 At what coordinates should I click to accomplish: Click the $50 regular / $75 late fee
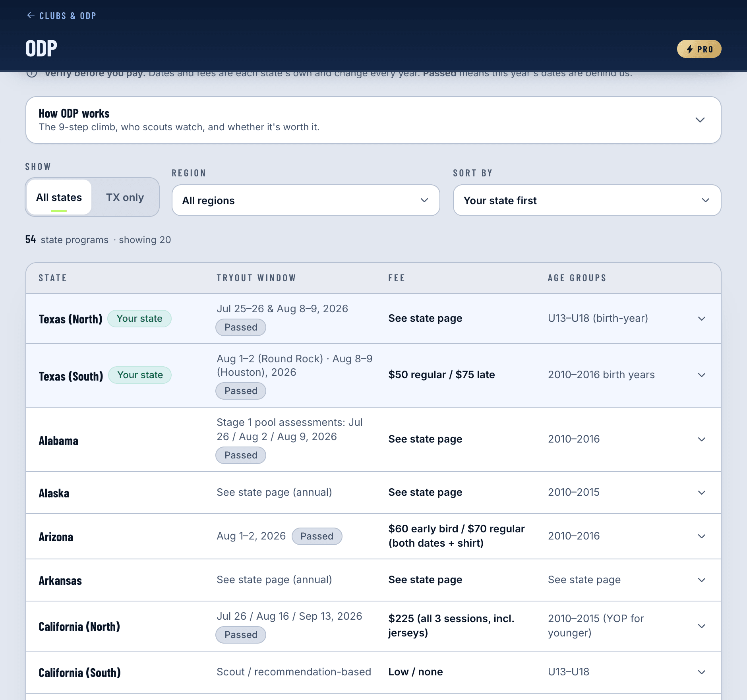441,375
